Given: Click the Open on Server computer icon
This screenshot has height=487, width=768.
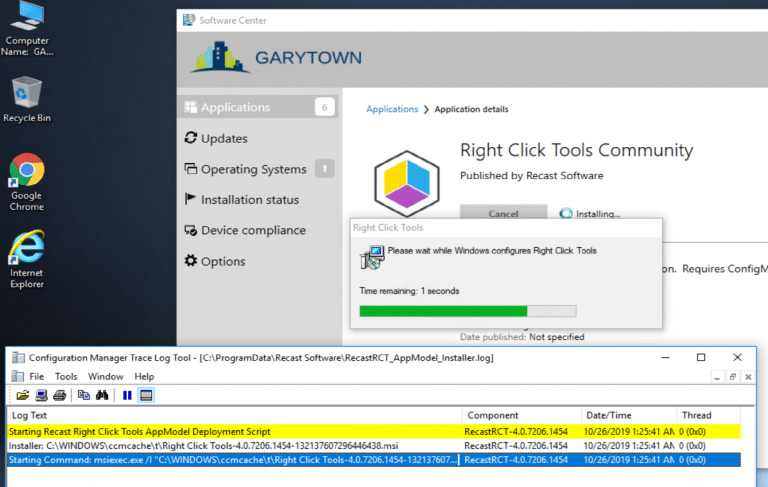Looking at the screenshot, I should (41, 395).
